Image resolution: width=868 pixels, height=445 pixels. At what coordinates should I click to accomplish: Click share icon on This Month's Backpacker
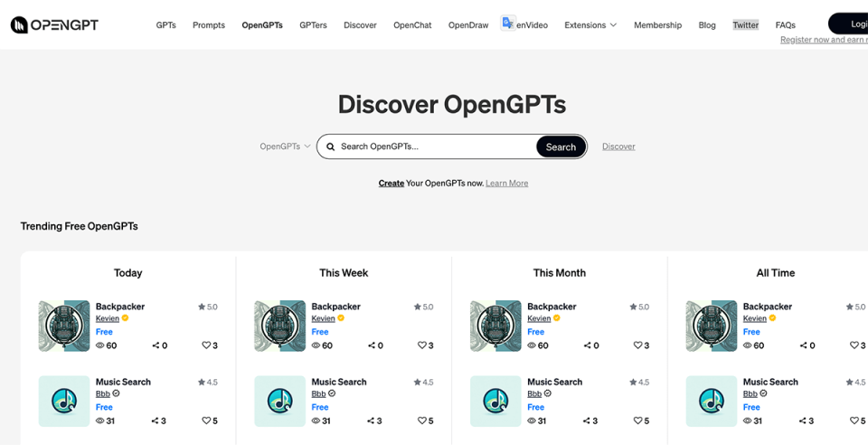(x=587, y=346)
